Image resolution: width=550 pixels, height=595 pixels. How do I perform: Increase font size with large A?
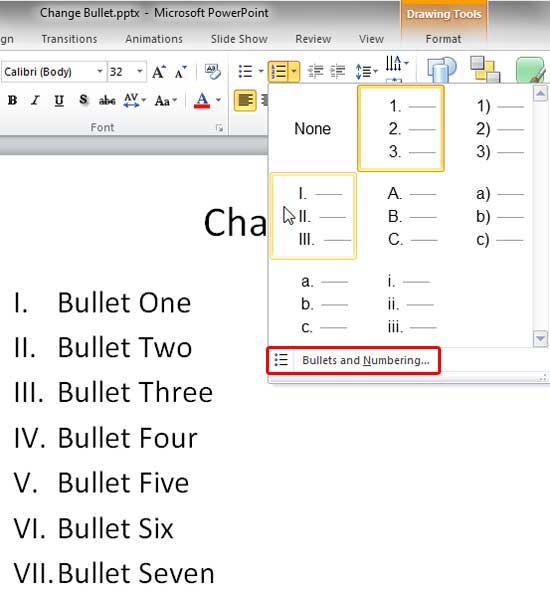point(159,72)
